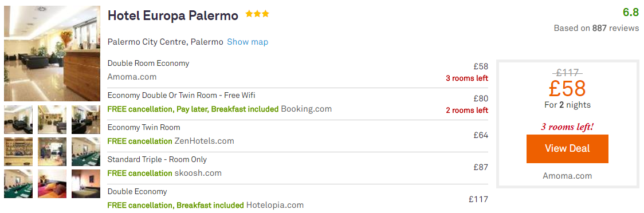This screenshot has width=644, height=213.
Task: Open the conference table thumbnail in middle row
Action: coord(86,151)
